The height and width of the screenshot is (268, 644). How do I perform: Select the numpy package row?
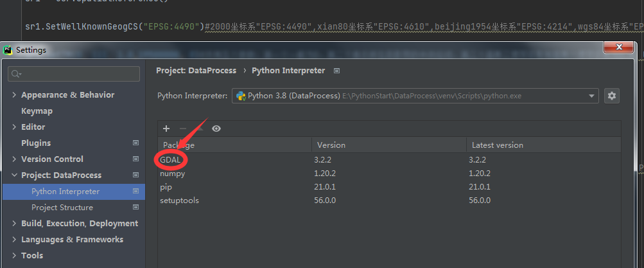[389, 174]
